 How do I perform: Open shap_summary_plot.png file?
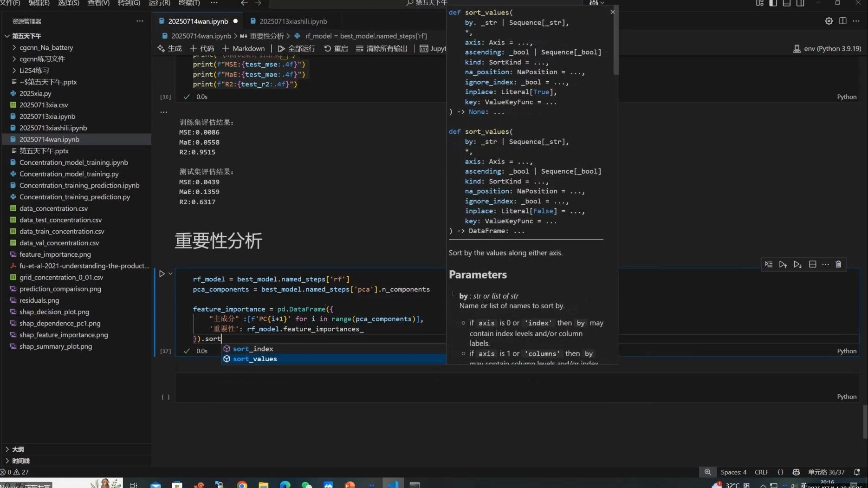click(56, 346)
